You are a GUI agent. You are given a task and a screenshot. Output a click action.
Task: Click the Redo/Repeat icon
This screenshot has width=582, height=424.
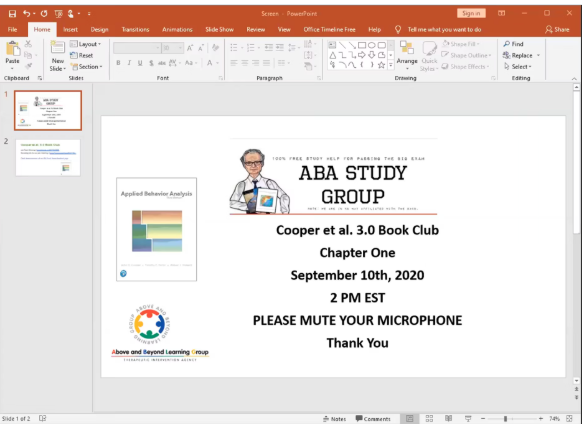point(44,14)
